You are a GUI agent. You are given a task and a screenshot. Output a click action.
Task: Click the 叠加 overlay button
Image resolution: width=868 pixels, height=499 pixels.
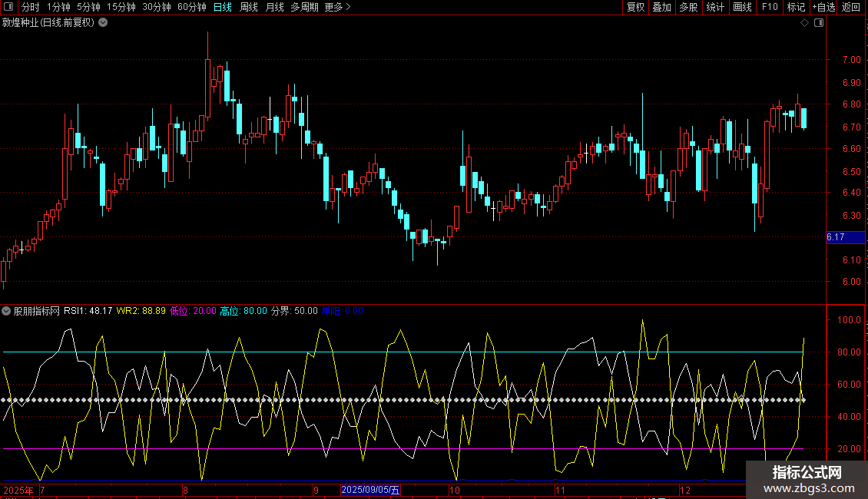tap(661, 7)
